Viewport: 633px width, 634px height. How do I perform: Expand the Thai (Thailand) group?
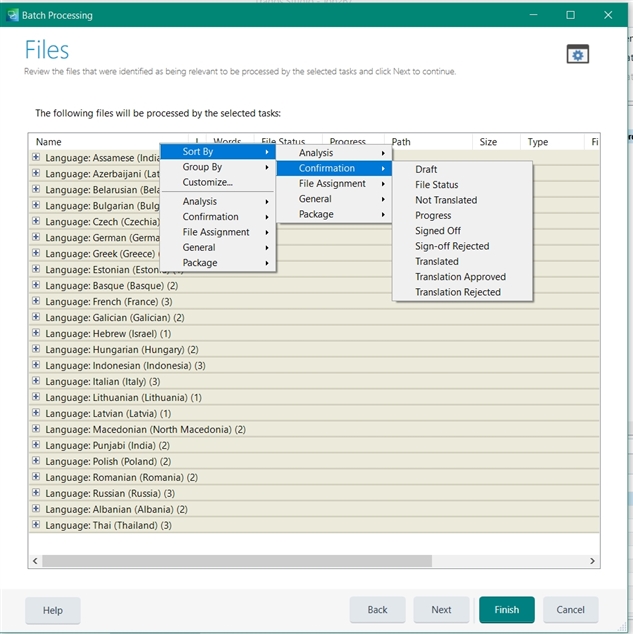36,524
